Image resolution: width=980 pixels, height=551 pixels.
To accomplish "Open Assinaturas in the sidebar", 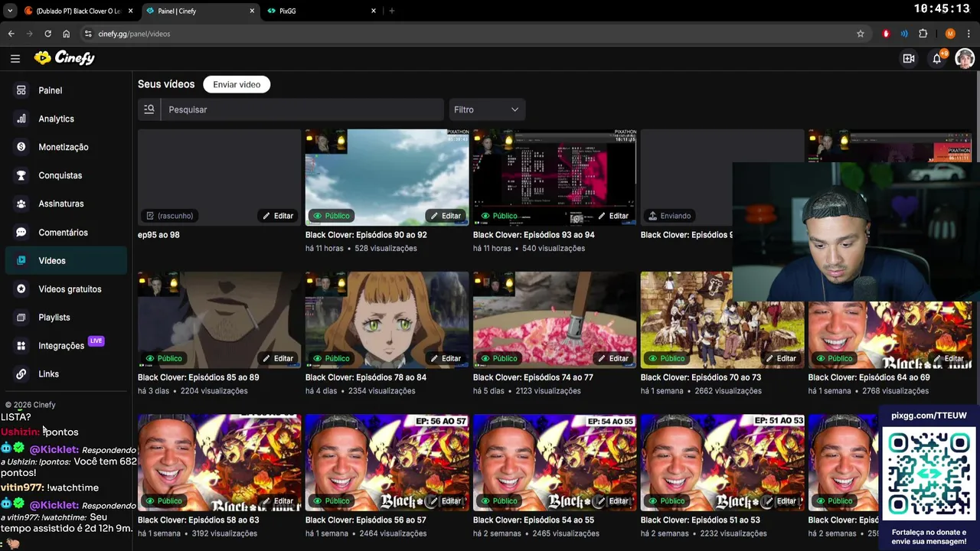I will point(66,204).
